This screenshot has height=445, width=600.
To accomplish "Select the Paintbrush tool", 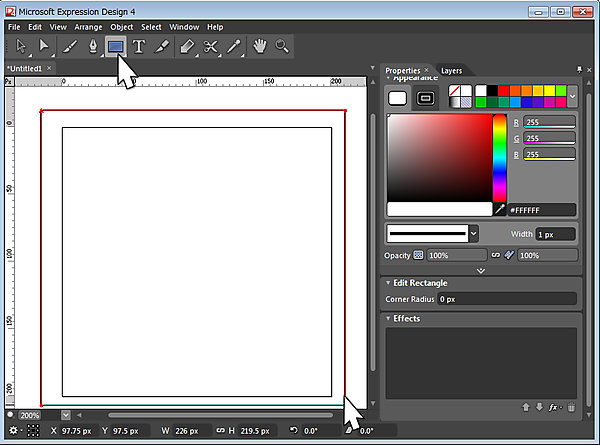I will pos(69,46).
